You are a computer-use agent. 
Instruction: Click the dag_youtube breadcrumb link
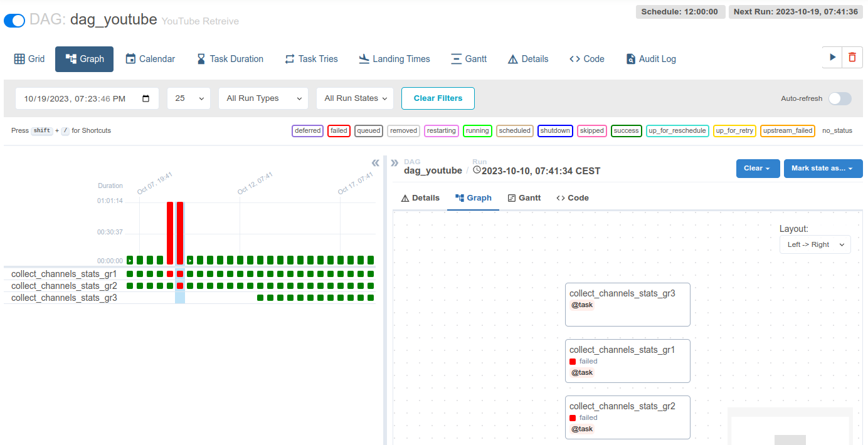433,170
